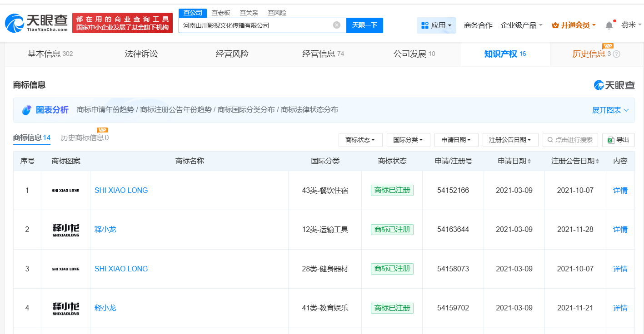Open the 商标状态 filter dropdown
Image resolution: width=644 pixels, height=334 pixels.
click(360, 140)
